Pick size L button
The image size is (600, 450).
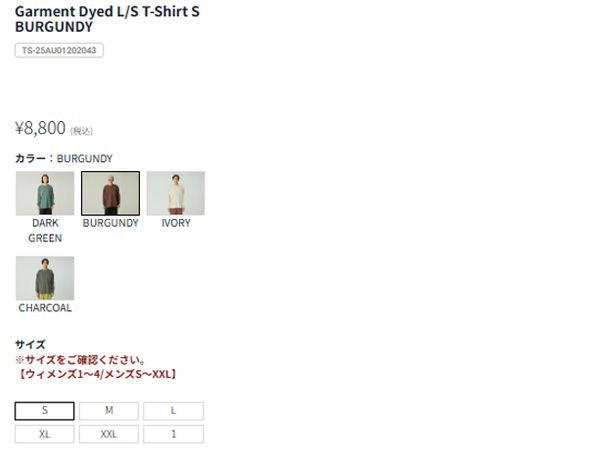pos(173,411)
